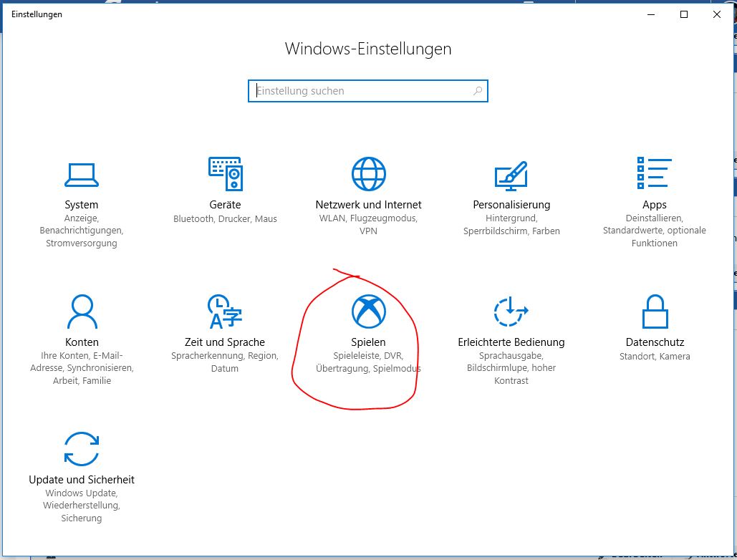Open the System laptop icon
Image resolution: width=737 pixels, height=560 pixels.
(x=82, y=175)
